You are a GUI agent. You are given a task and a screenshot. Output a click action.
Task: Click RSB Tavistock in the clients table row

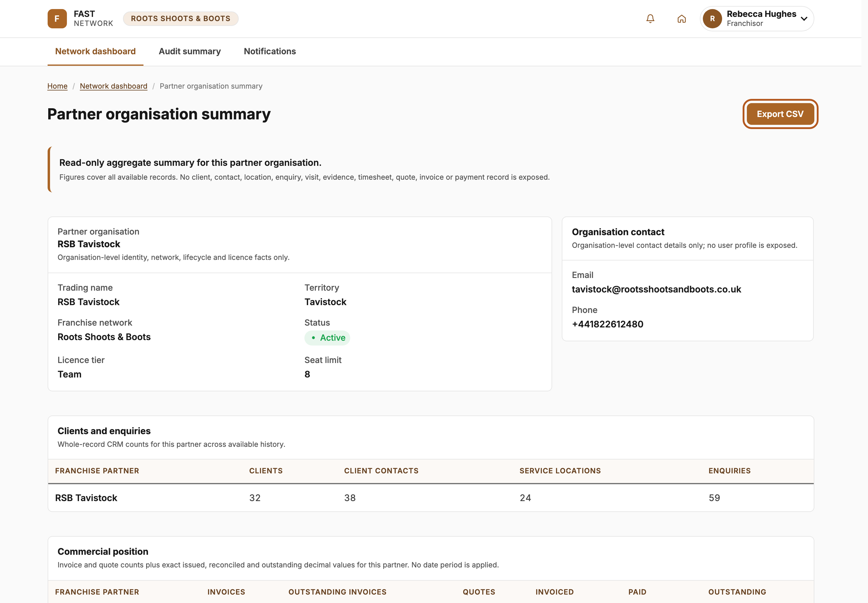pos(86,498)
